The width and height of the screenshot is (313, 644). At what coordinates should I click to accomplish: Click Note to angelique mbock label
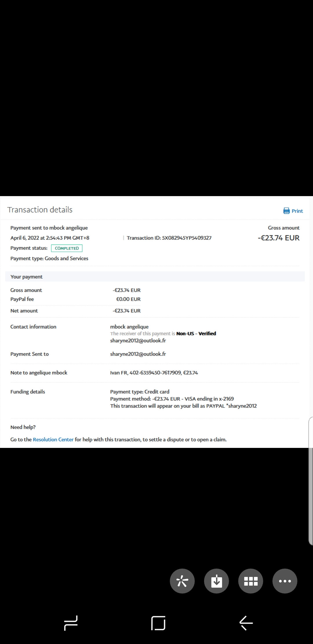39,373
